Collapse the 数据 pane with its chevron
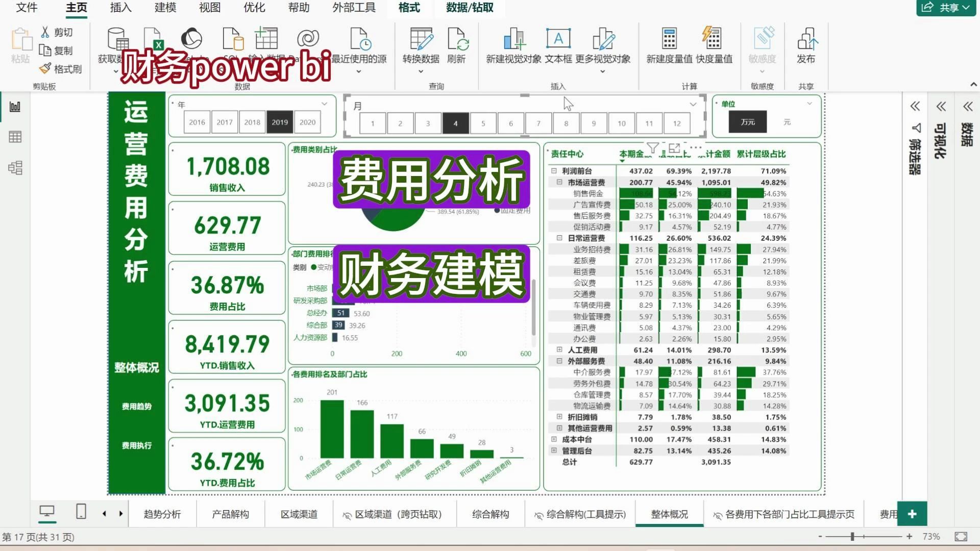This screenshot has width=980, height=551. coord(968,107)
